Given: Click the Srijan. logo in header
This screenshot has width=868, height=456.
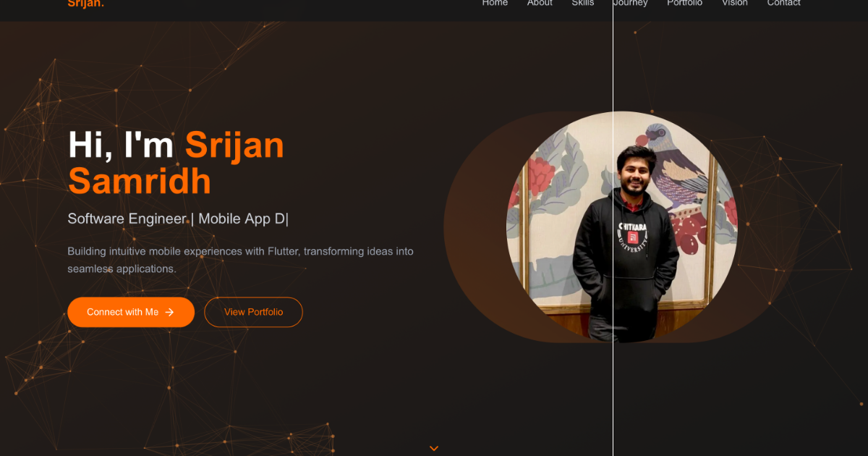Looking at the screenshot, I should pos(85,4).
